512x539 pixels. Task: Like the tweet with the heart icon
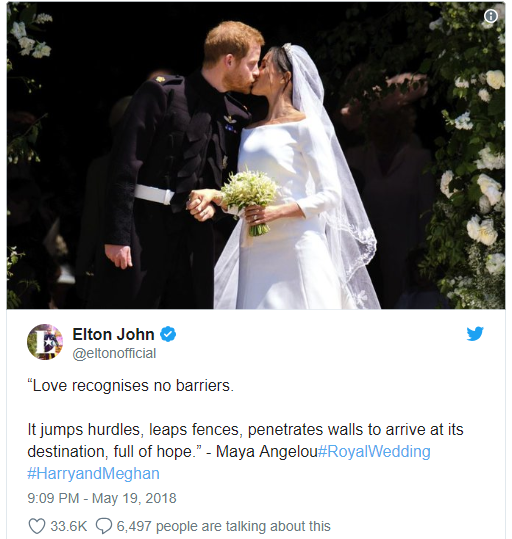(36, 526)
